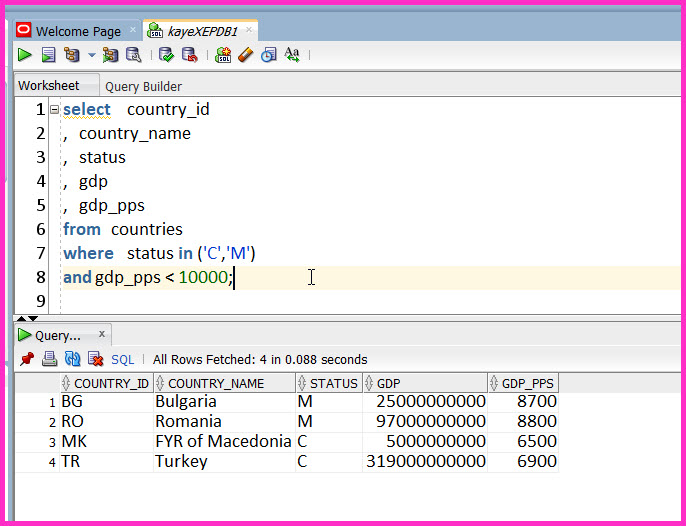
Task: Open SQL History icon
Action: (x=268, y=55)
